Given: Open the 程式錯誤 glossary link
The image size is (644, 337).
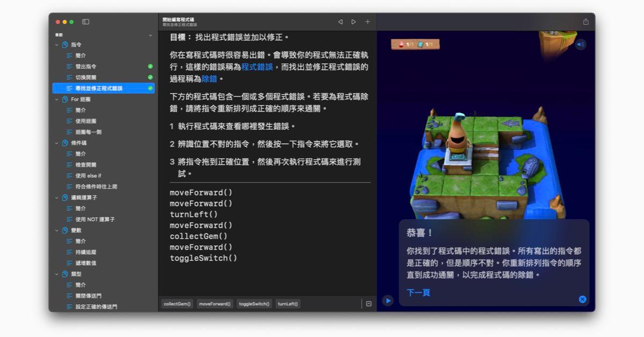Looking at the screenshot, I should pos(257,67).
